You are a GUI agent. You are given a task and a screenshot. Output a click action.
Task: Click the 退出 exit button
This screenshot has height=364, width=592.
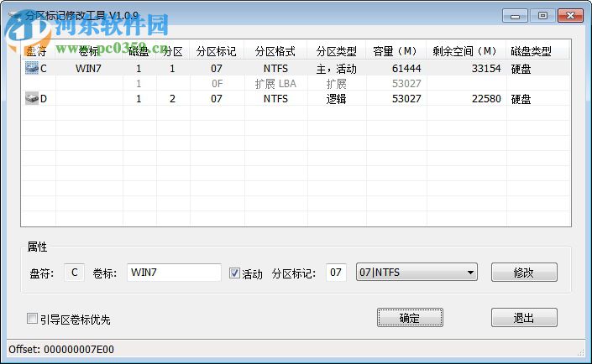pyautogui.click(x=524, y=318)
